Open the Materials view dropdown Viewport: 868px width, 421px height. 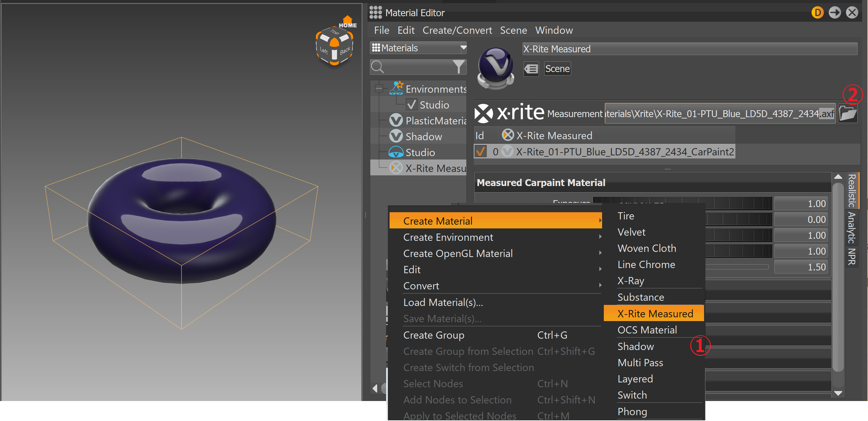(463, 48)
